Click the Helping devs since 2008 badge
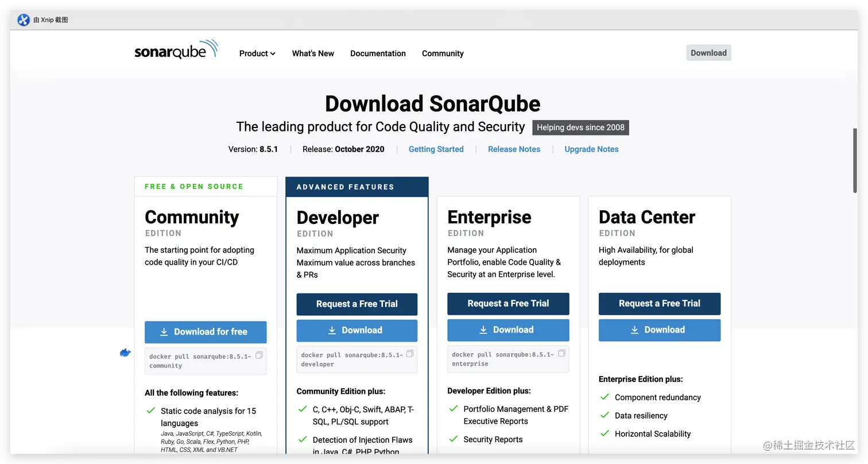868x464 pixels. 580,127
